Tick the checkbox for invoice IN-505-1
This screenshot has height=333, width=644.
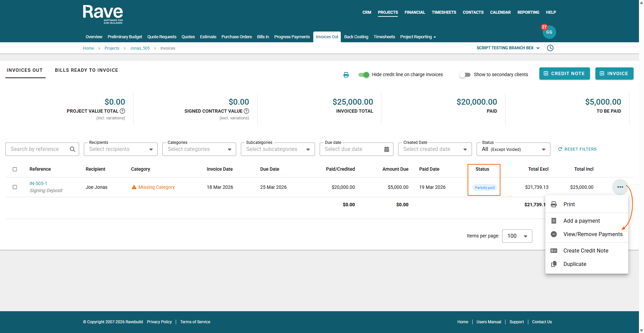15,187
